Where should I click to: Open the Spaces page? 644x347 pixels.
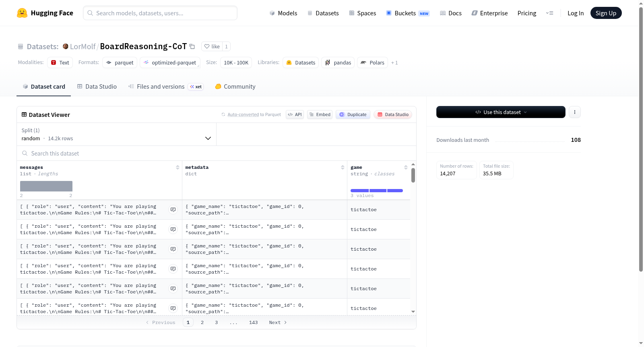click(362, 13)
